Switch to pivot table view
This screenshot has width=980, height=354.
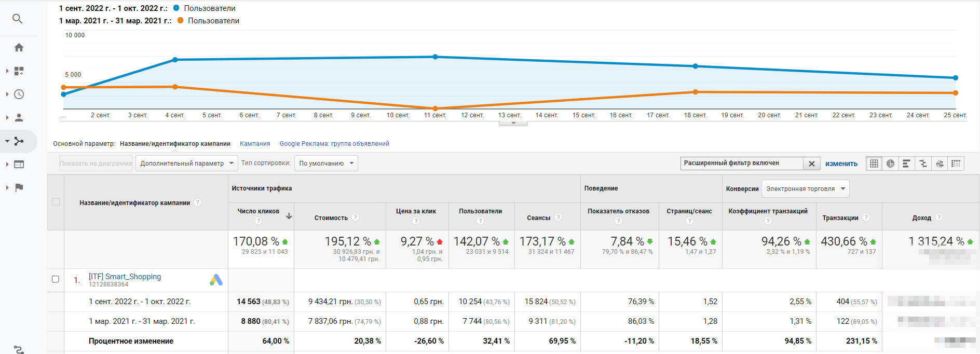coord(956,164)
